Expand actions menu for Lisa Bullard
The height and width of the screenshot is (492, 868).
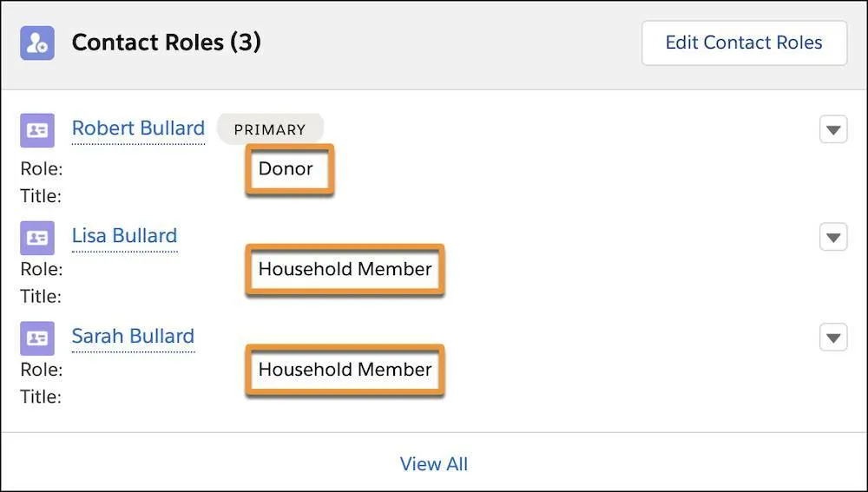tap(833, 237)
